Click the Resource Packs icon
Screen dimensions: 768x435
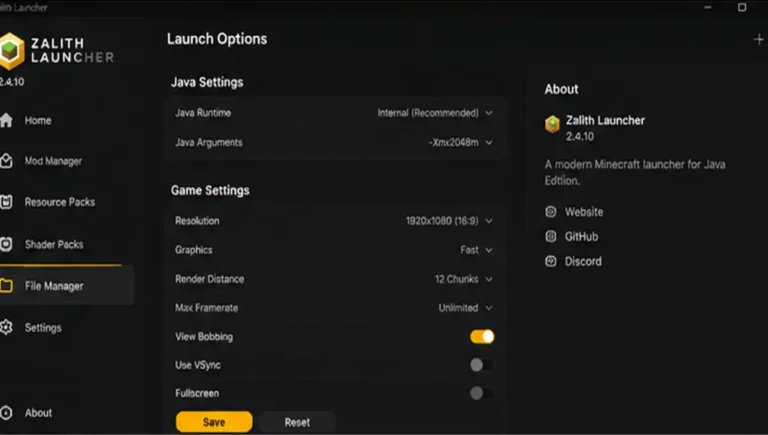(x=6, y=202)
